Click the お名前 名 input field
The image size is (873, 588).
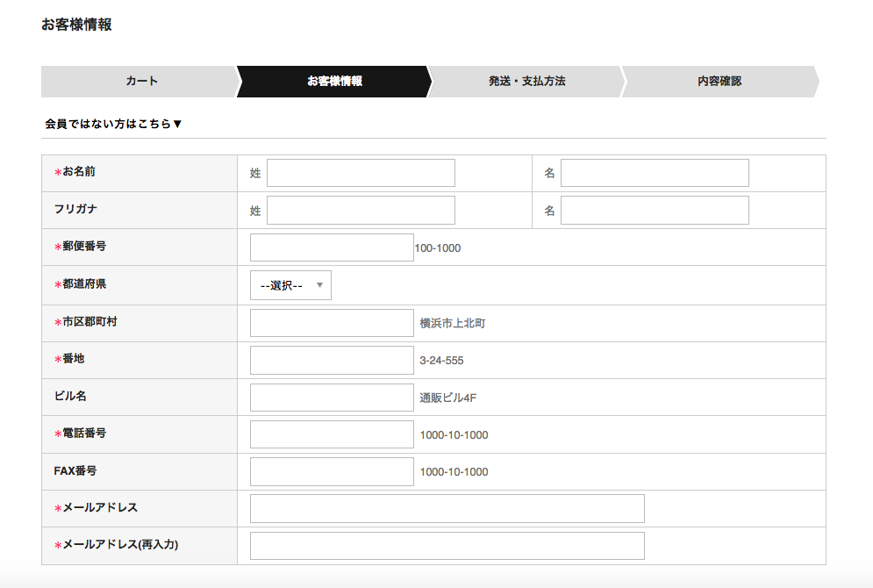click(x=655, y=173)
